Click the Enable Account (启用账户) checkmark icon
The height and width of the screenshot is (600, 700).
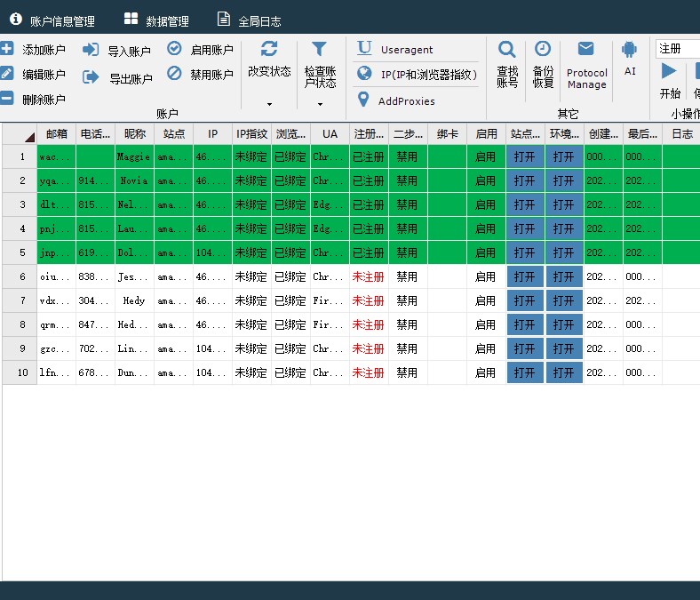[174, 48]
